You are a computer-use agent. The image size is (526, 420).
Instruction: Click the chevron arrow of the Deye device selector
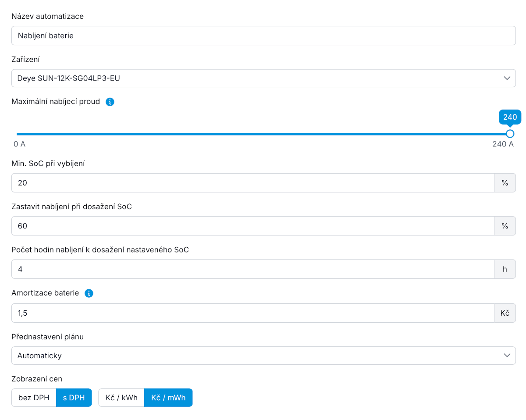pyautogui.click(x=507, y=78)
